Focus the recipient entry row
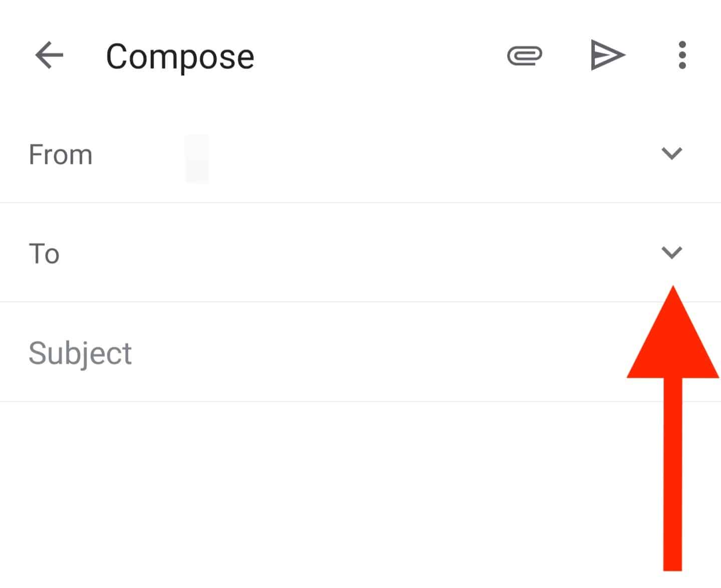The height and width of the screenshot is (588, 721). pos(300,253)
